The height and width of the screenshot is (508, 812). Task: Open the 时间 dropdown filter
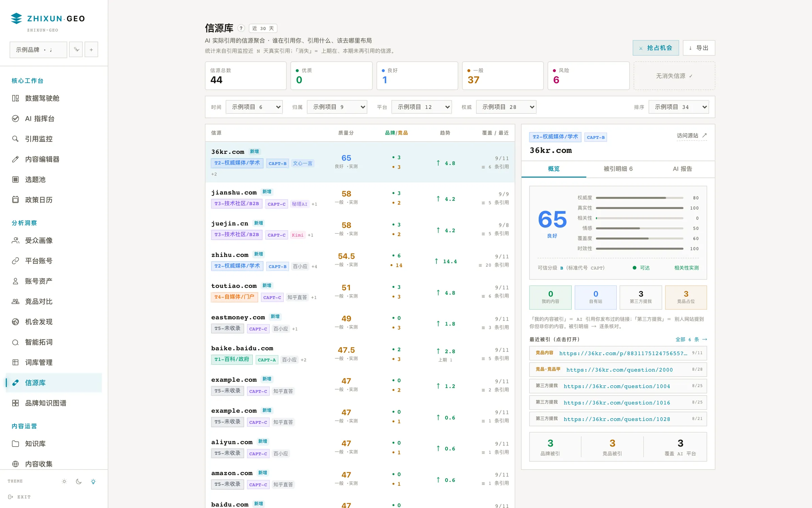pos(254,107)
